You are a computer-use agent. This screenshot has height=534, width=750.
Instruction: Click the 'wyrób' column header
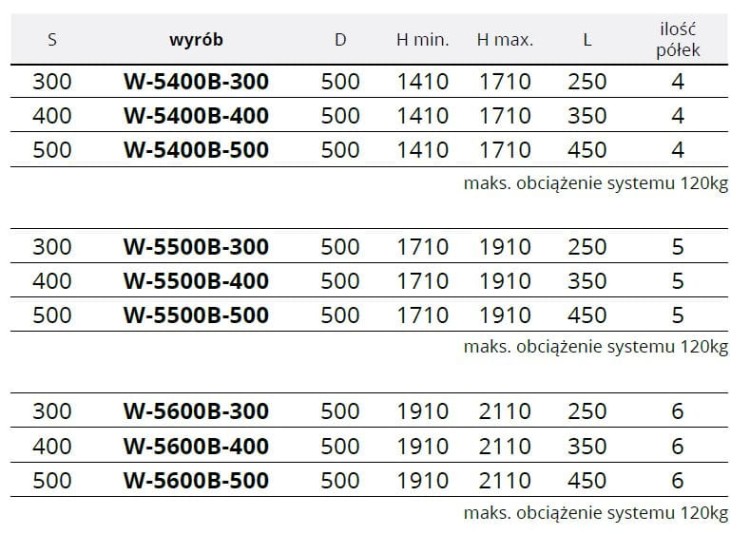pos(195,41)
